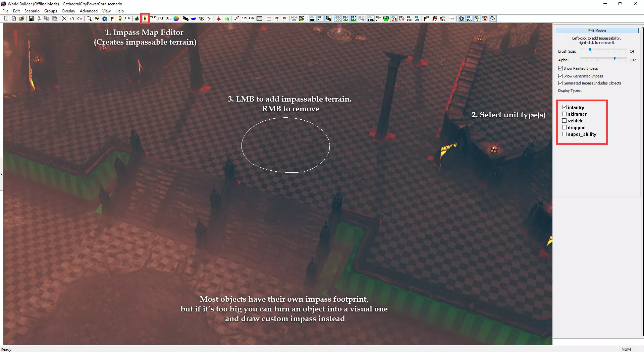The height and width of the screenshot is (352, 644).
Task: Toggle FOG visibility overlay icon
Action: click(371, 19)
